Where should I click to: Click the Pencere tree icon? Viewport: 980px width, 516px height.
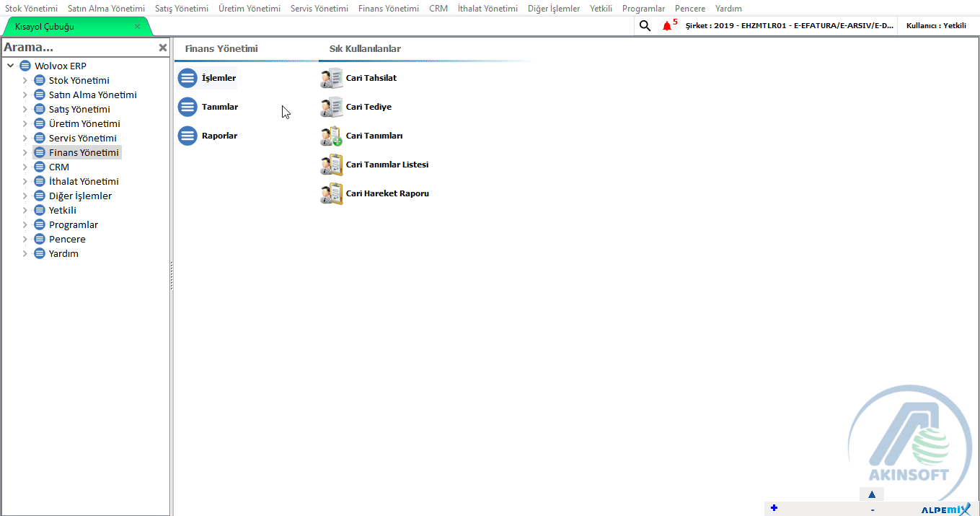[x=40, y=239]
